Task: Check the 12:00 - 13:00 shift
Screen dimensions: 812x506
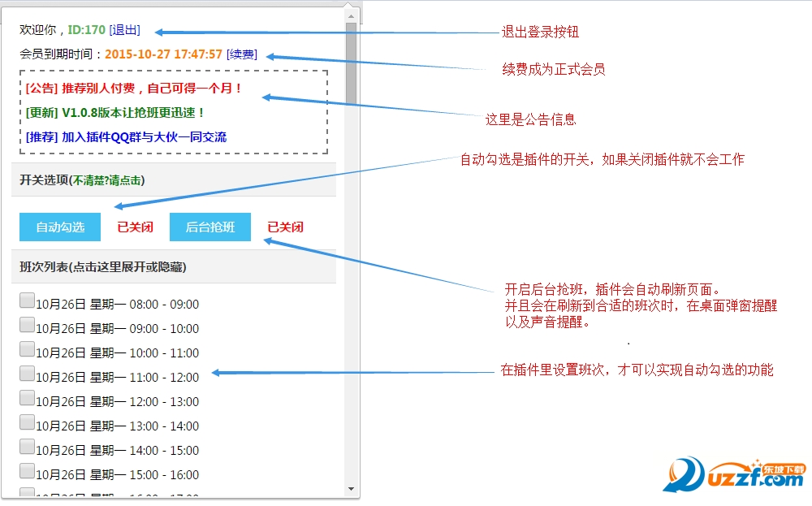Action: 27,398
